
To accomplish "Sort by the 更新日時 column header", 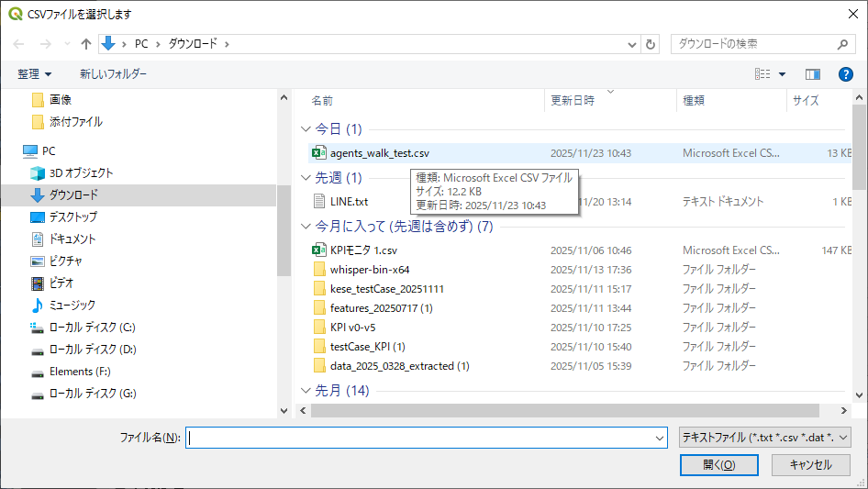I will pyautogui.click(x=573, y=101).
